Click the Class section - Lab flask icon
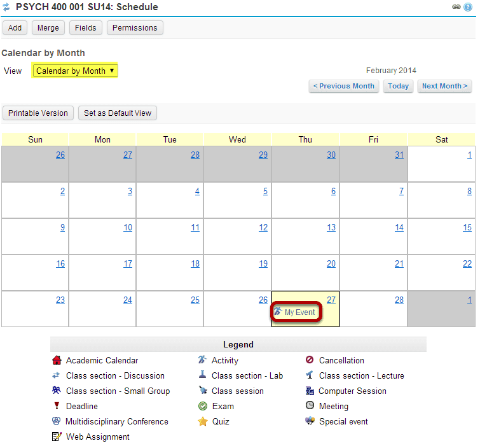Viewport: 480px width, 448px height. 202,374
